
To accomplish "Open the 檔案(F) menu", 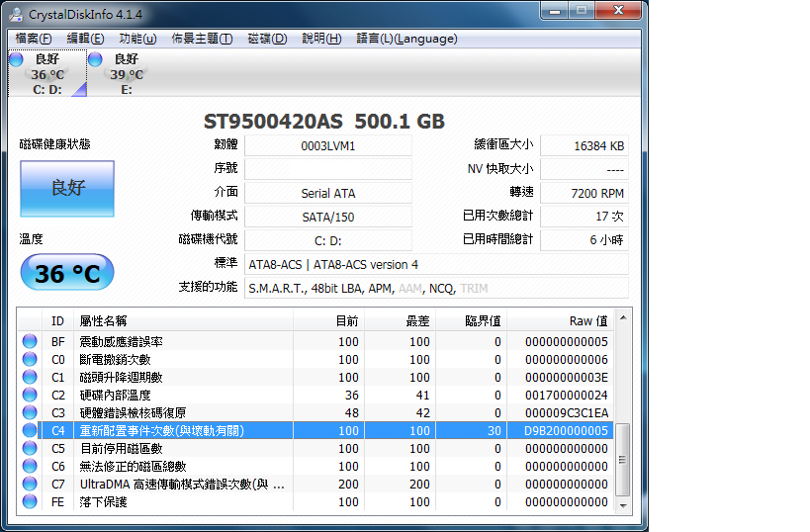I will [34, 39].
